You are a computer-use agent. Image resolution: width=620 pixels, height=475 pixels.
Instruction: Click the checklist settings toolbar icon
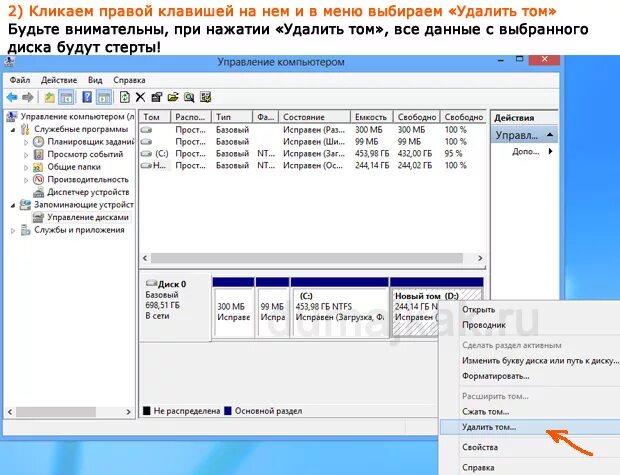pyautogui.click(x=206, y=97)
